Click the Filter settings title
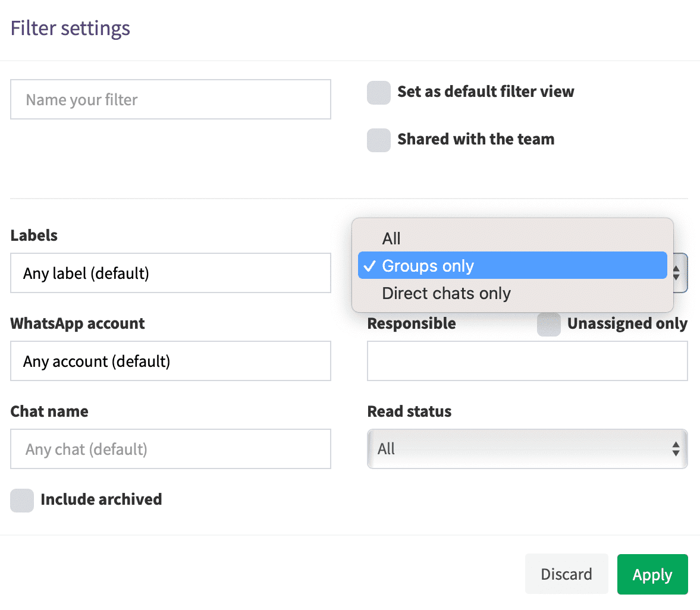Image resolution: width=700 pixels, height=610 pixels. click(x=70, y=28)
